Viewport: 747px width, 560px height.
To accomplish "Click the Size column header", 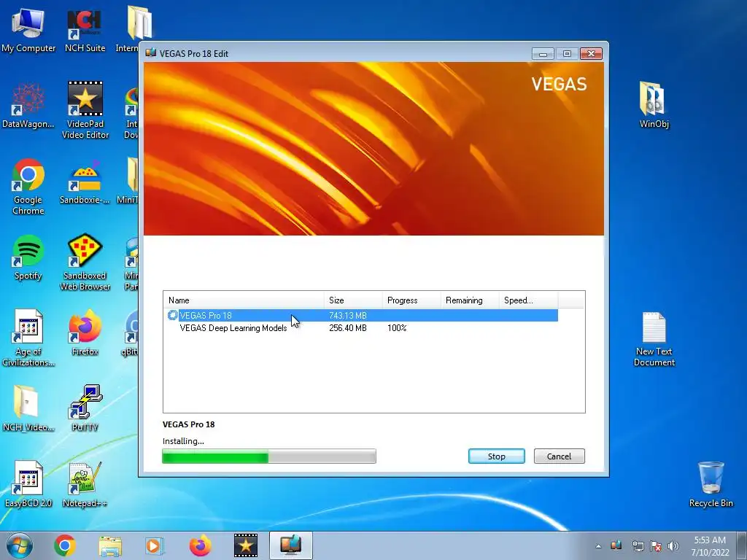I will coord(353,300).
